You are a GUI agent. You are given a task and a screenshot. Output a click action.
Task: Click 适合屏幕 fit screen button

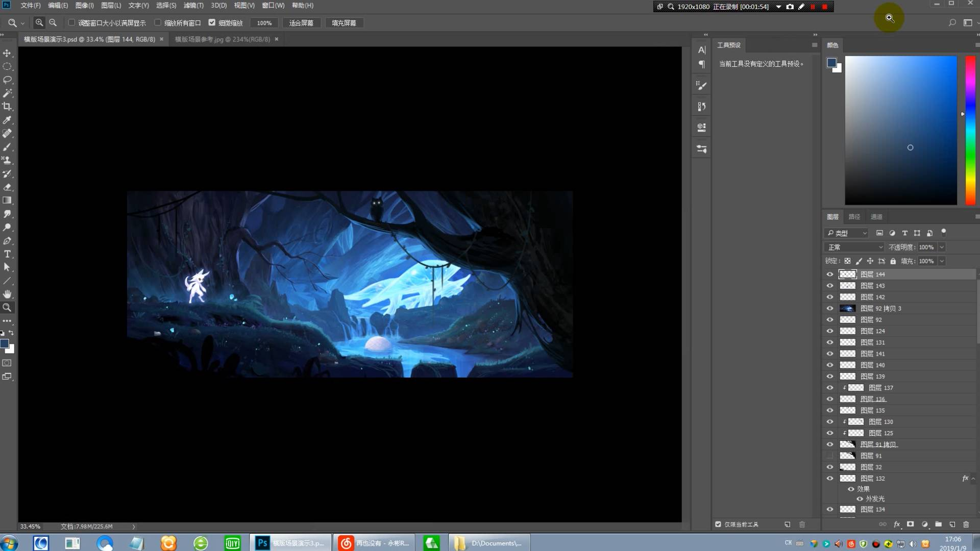[301, 23]
